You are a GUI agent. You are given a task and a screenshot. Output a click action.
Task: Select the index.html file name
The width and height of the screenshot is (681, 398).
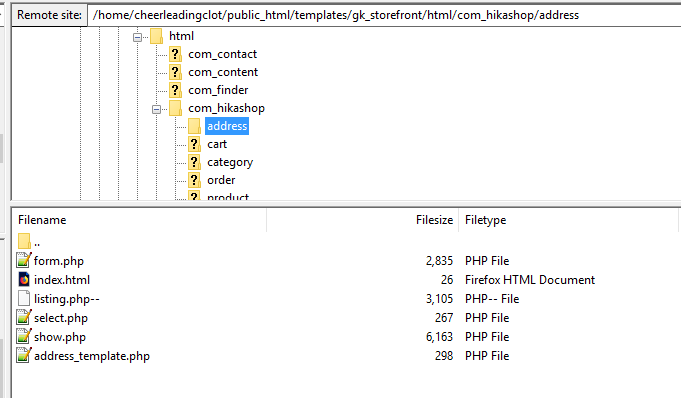[x=62, y=280]
